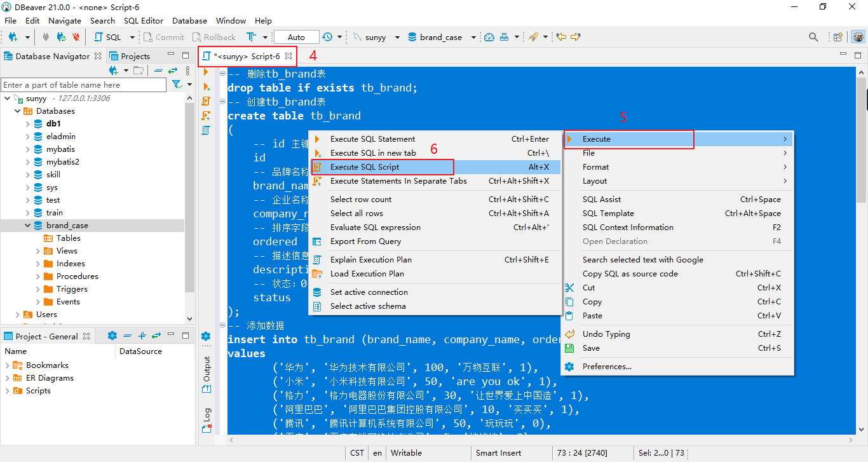868x462 pixels.
Task: Select Preferences... in the context menu
Action: (607, 367)
